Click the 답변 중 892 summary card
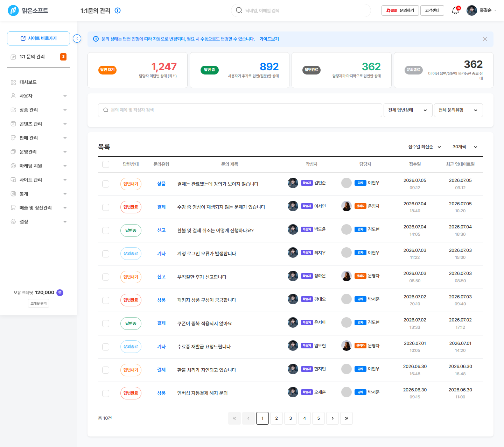 tap(239, 70)
